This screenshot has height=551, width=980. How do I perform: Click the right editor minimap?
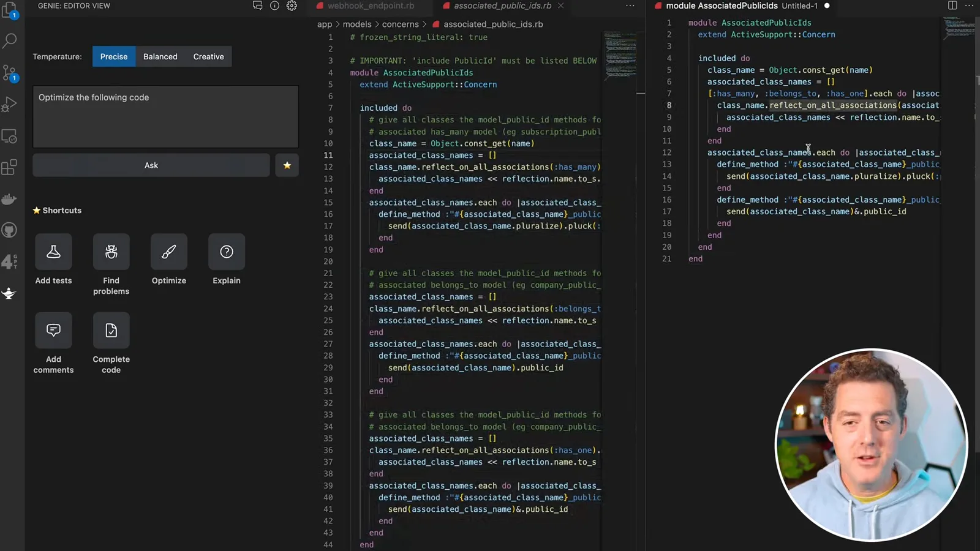[x=959, y=29]
